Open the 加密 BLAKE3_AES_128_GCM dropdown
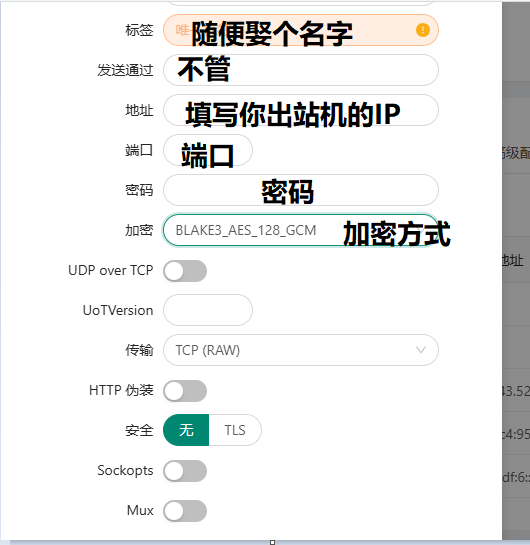The height and width of the screenshot is (545, 530). point(301,230)
